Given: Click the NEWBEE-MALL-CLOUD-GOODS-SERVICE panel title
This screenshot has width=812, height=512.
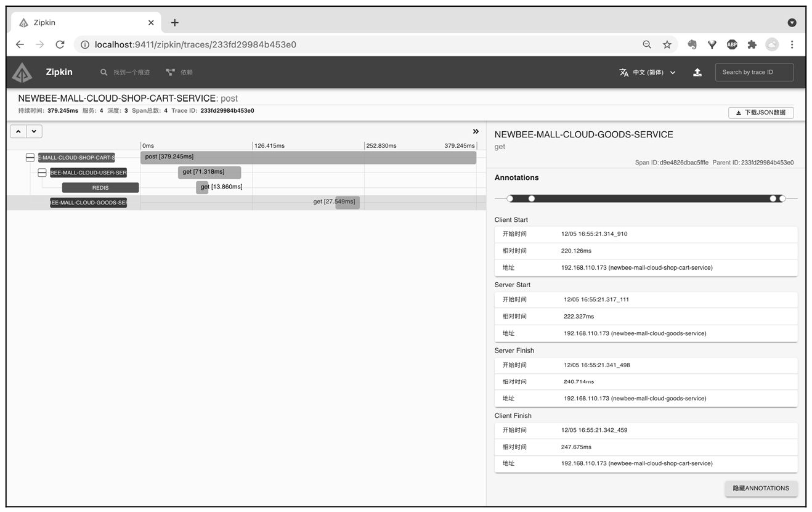Looking at the screenshot, I should click(x=583, y=134).
